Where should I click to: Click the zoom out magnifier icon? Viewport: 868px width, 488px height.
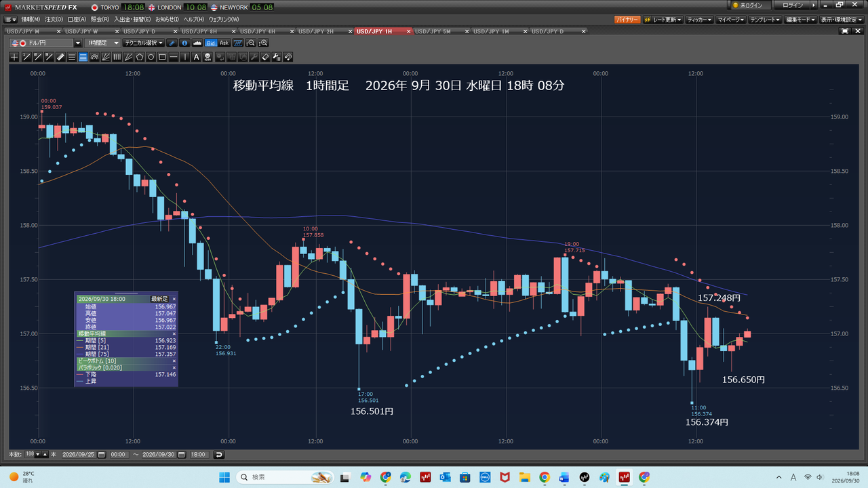click(x=250, y=43)
